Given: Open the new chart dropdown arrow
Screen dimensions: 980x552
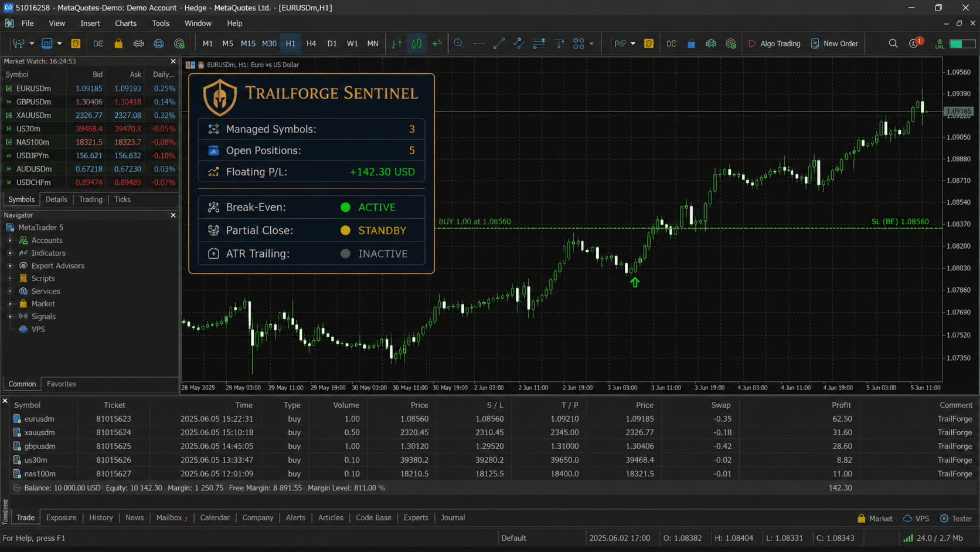Looking at the screenshot, I should pyautogui.click(x=31, y=43).
